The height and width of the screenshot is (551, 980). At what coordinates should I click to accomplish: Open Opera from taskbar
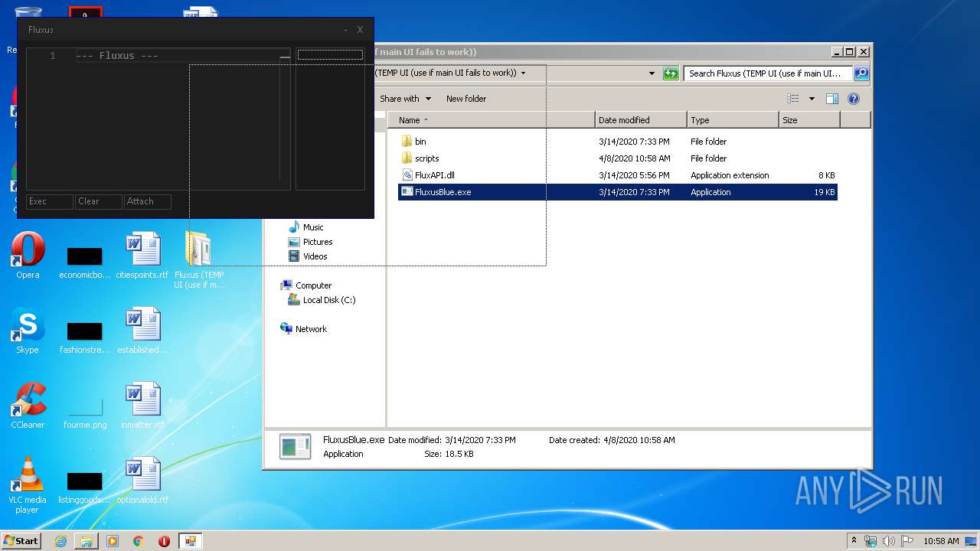coord(164,541)
